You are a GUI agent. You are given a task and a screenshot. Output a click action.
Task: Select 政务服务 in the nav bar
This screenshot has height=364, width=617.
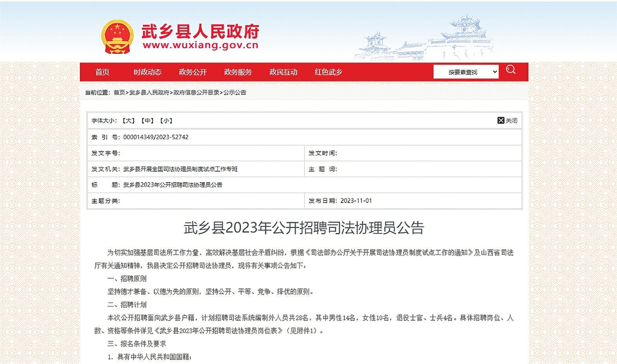click(x=238, y=72)
